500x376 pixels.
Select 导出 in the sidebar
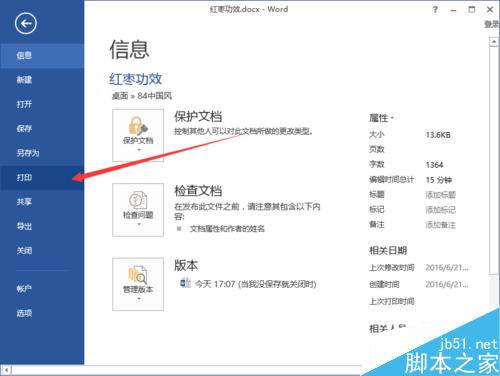tap(42, 227)
